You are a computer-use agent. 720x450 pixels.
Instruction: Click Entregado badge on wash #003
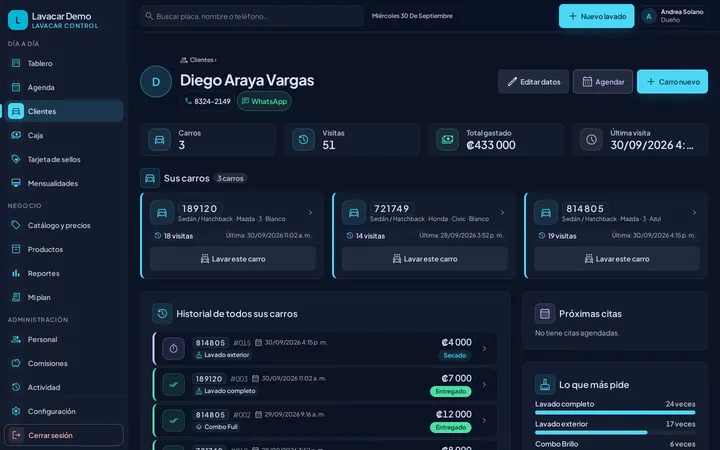pos(450,391)
